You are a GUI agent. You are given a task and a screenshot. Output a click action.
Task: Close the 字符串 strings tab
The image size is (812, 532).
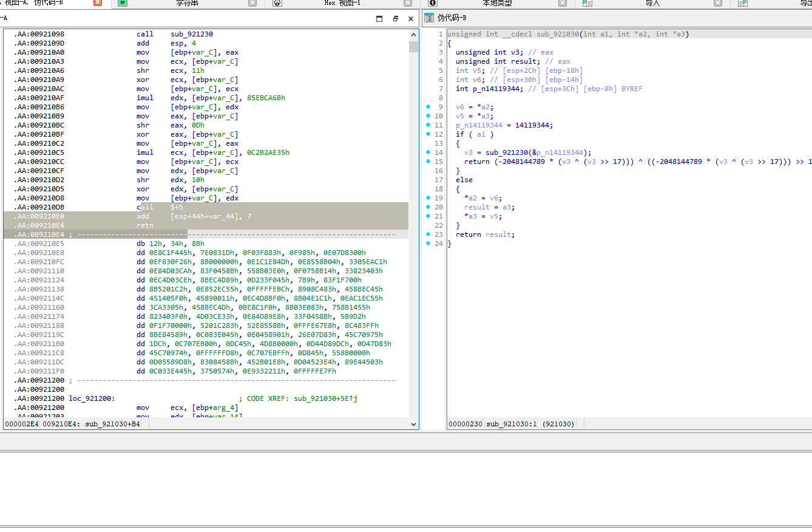tap(252, 3)
